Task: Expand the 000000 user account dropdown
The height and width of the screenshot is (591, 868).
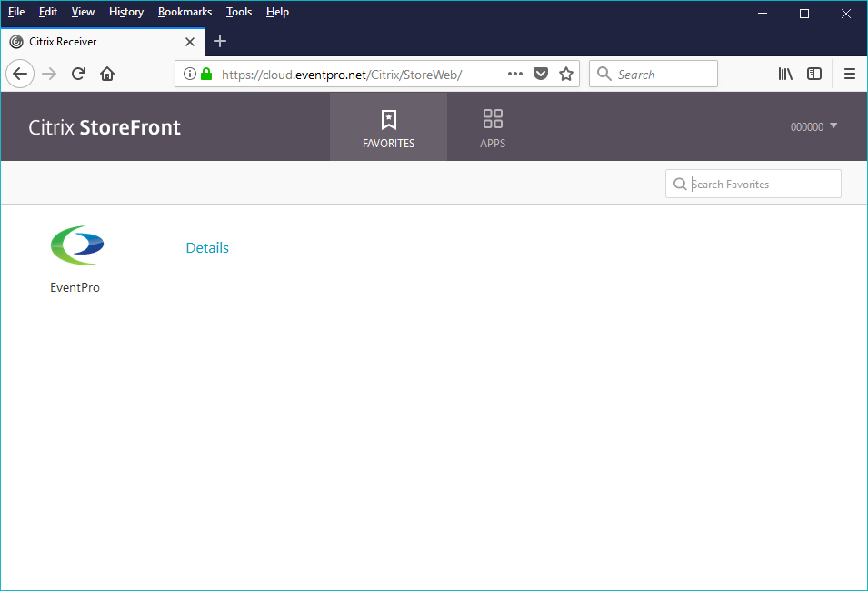Action: 813,127
